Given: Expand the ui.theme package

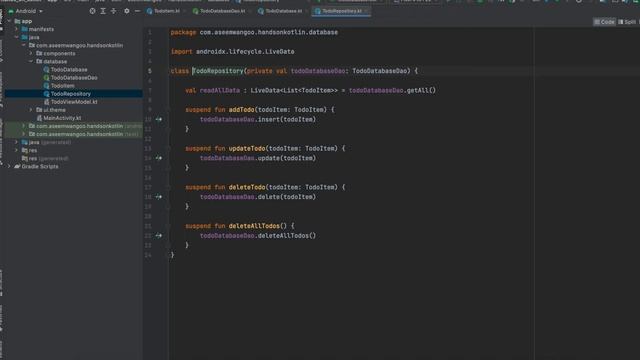Looking at the screenshot, I should pyautogui.click(x=31, y=110).
